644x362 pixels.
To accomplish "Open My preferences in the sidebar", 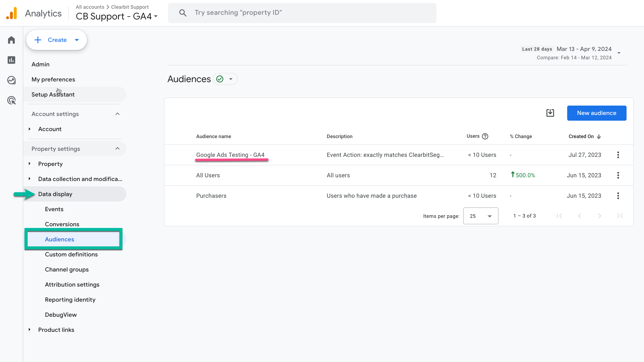I will point(53,79).
